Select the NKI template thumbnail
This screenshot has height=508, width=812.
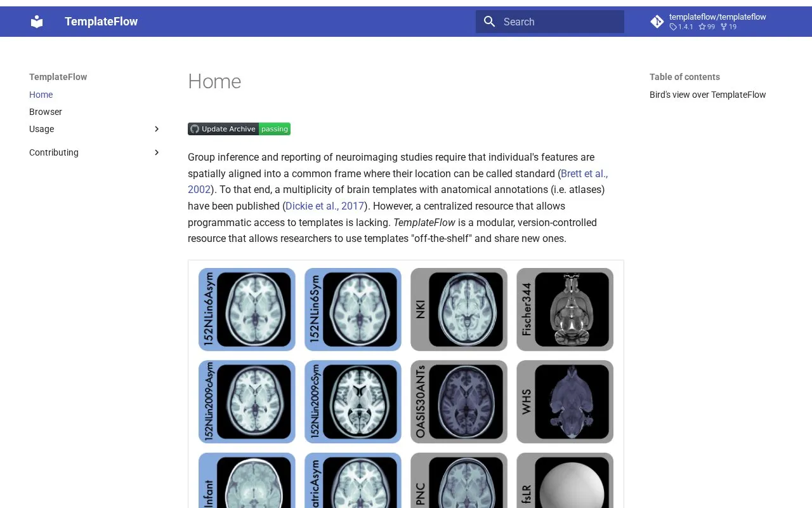459,309
